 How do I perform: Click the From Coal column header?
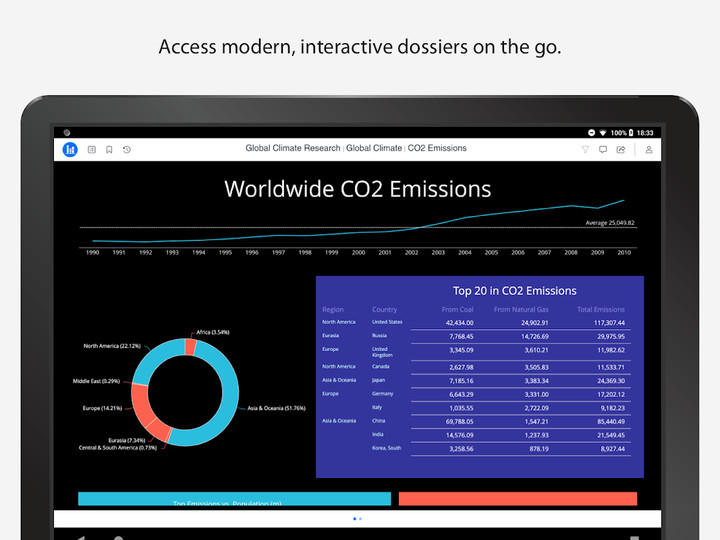pos(458,310)
